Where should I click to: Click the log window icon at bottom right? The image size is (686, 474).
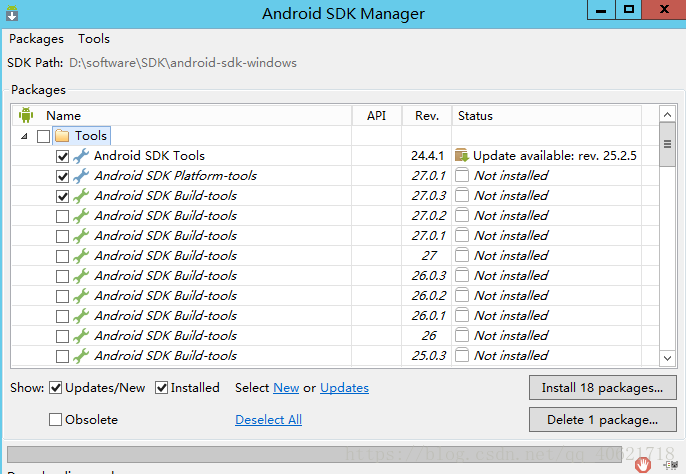tap(670, 465)
